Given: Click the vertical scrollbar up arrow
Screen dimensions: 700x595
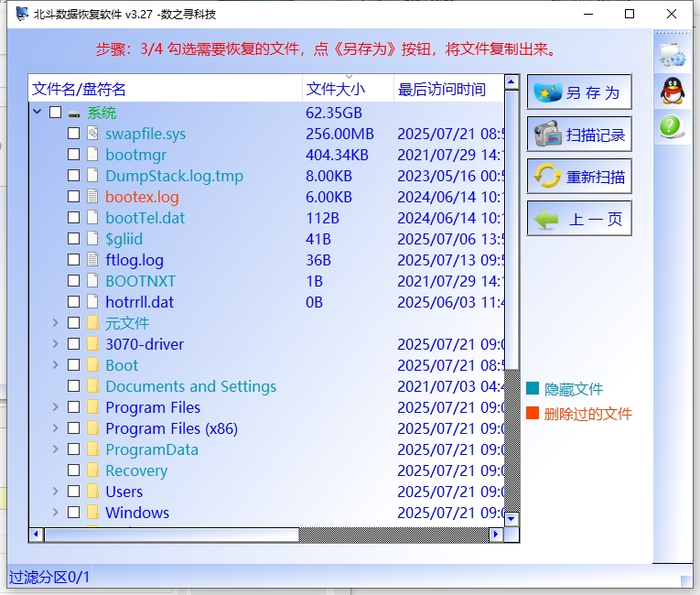Looking at the screenshot, I should 512,82.
